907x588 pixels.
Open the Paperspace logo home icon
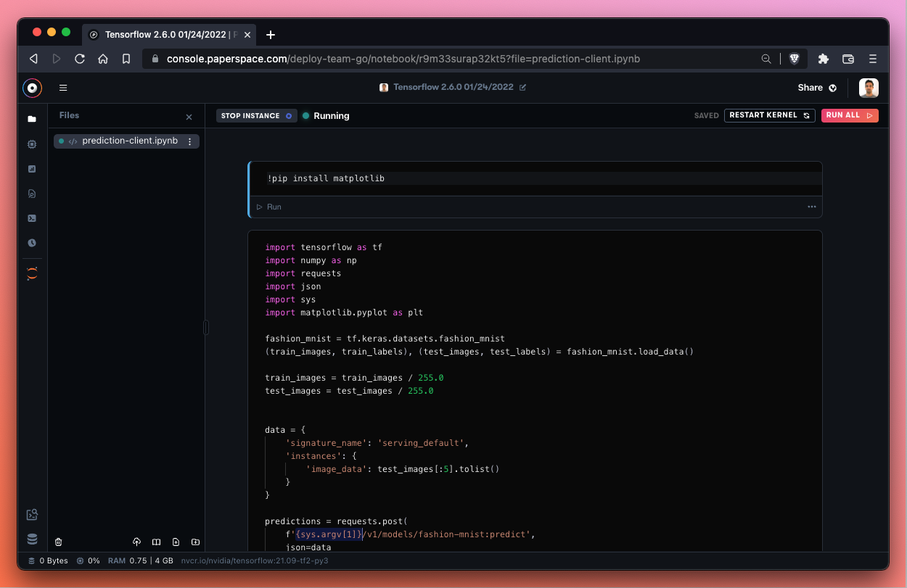pyautogui.click(x=32, y=88)
